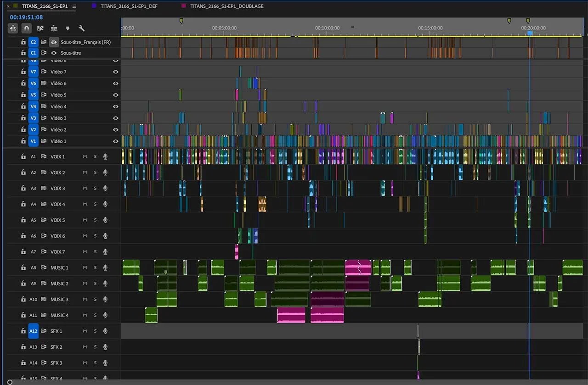588x385 pixels.
Task: Close the TITANS_2166_S1-EP1 sequence tab
Action: 8,6
